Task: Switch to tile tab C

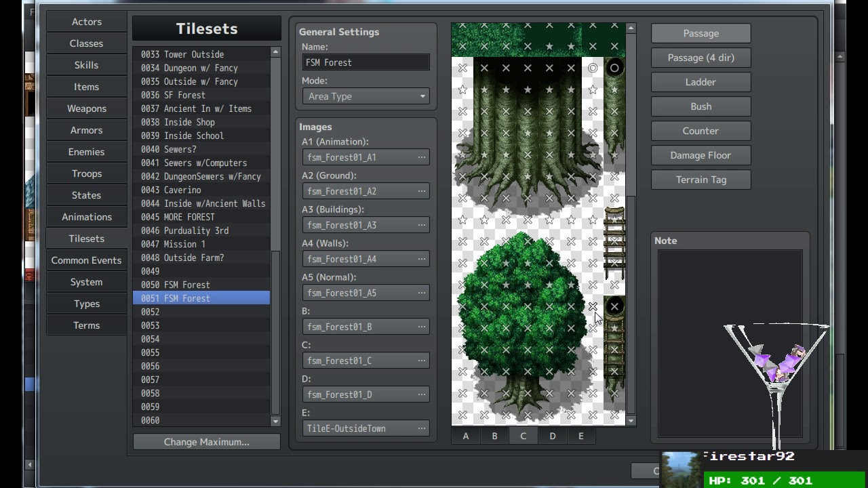Action: click(x=523, y=436)
